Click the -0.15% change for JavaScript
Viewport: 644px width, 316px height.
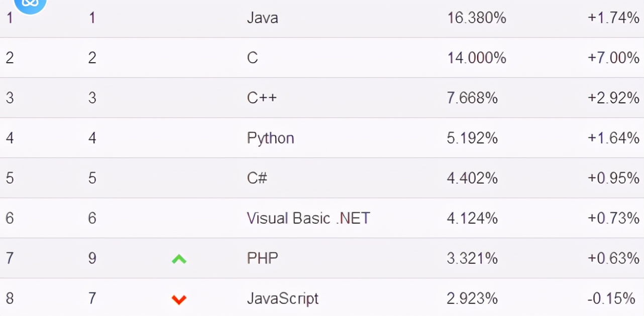pos(611,298)
